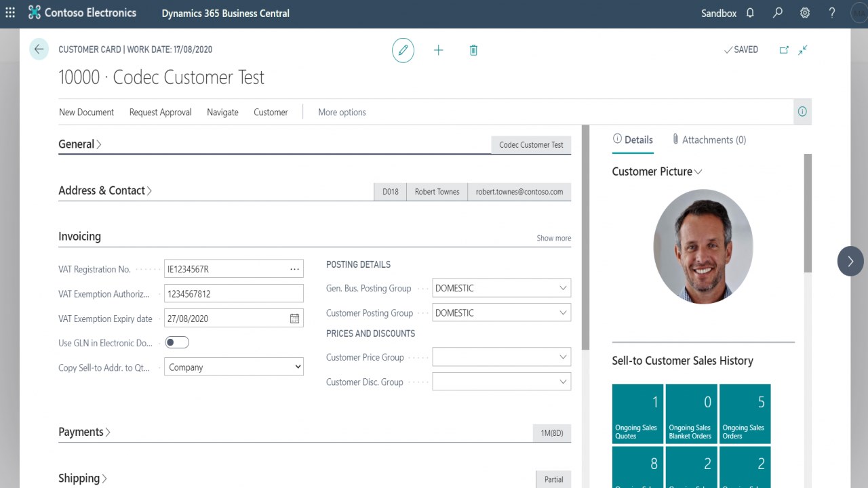The height and width of the screenshot is (488, 868).
Task: Open the Copy Sell-to Addr. combo box
Action: coord(234,367)
